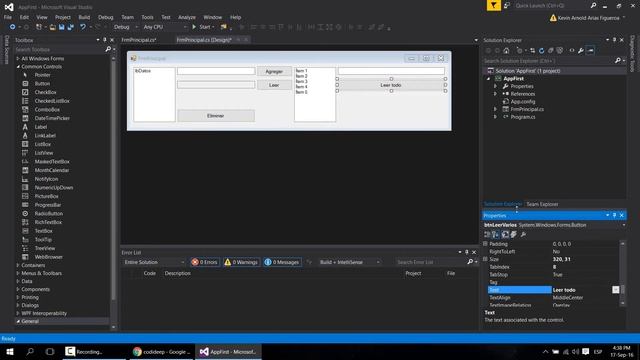Pick the CheckBox control in Toolbox
This screenshot has width=640, height=360.
45,92
